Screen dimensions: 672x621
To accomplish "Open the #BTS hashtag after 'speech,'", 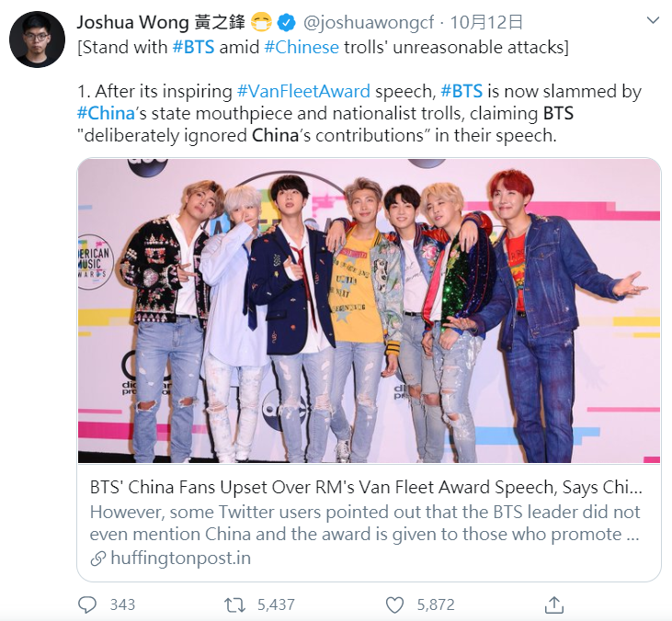I will 461,91.
